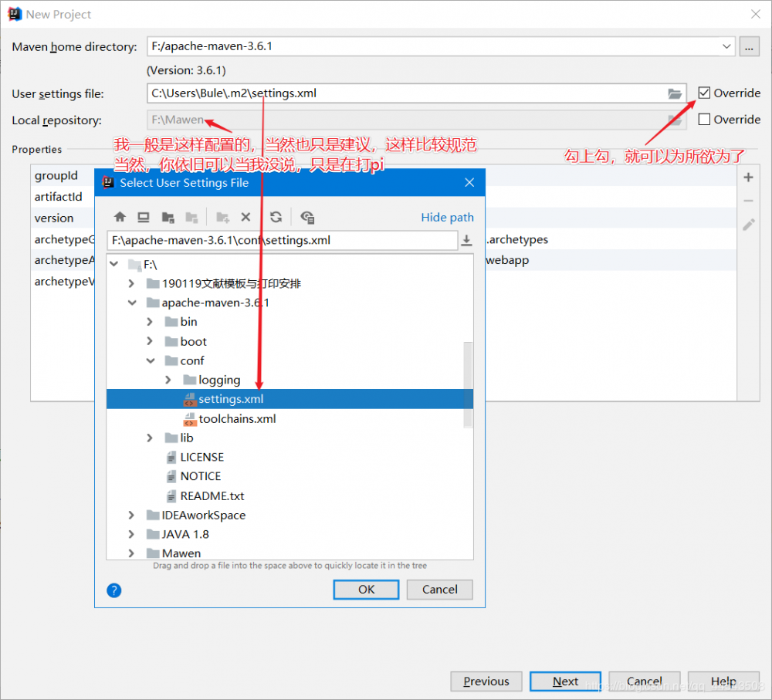Expand the boot folder
The image size is (772, 700).
pyautogui.click(x=151, y=342)
